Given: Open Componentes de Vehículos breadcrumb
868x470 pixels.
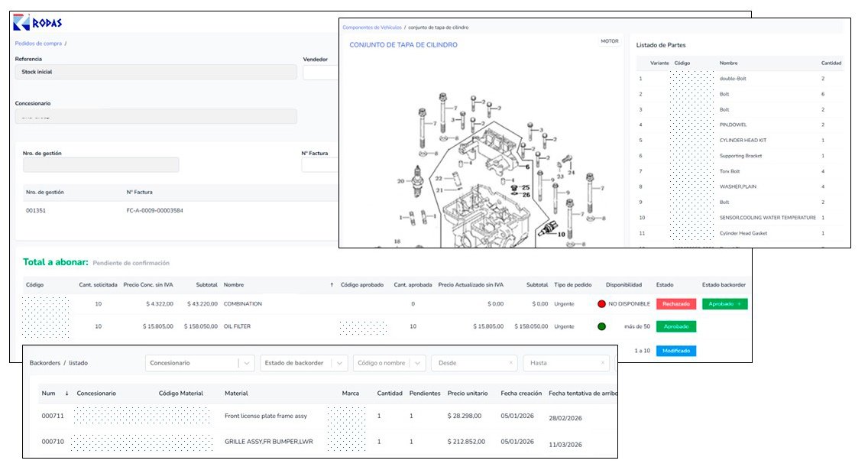Looking at the screenshot, I should pyautogui.click(x=371, y=28).
